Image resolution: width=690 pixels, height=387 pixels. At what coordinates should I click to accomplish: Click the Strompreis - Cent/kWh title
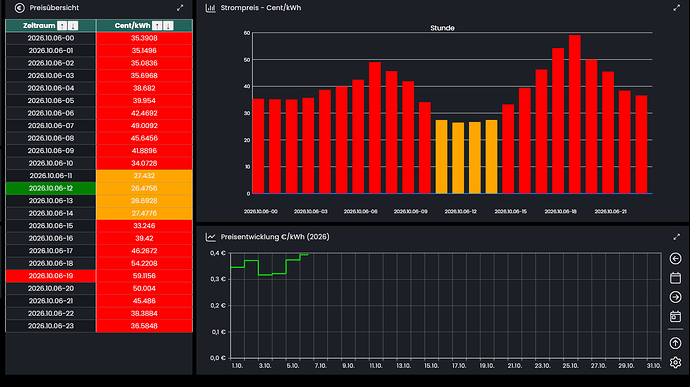click(261, 8)
